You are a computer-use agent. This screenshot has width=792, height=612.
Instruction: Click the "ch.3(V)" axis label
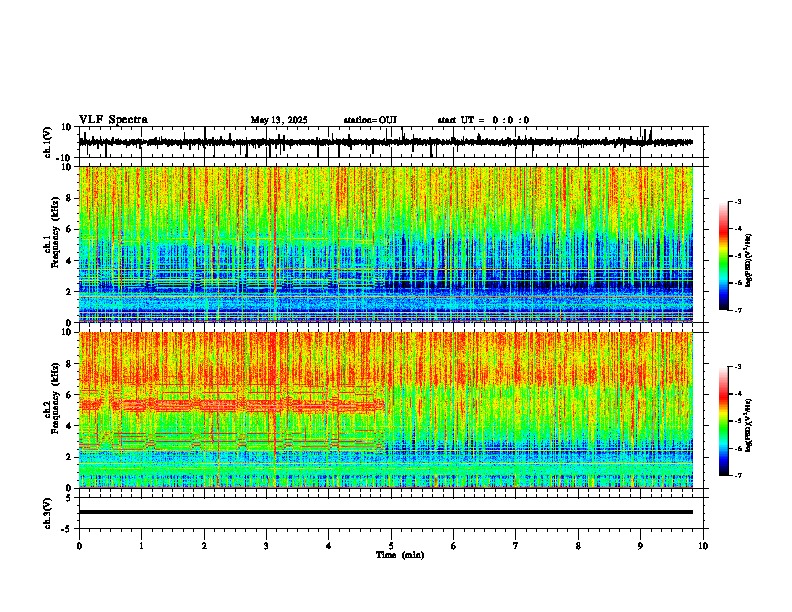pos(47,513)
